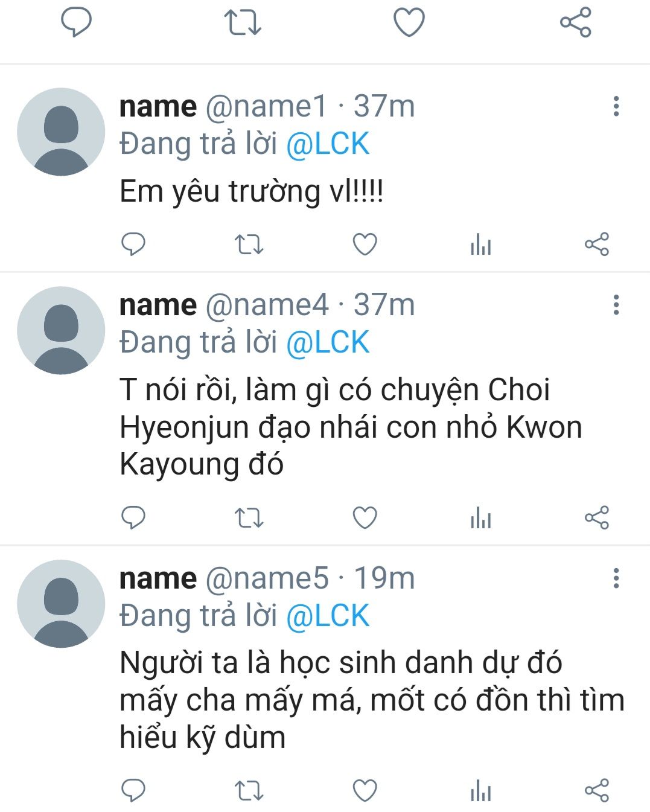Tap the @name5 profile avatar
The image size is (650, 812).
(x=61, y=604)
